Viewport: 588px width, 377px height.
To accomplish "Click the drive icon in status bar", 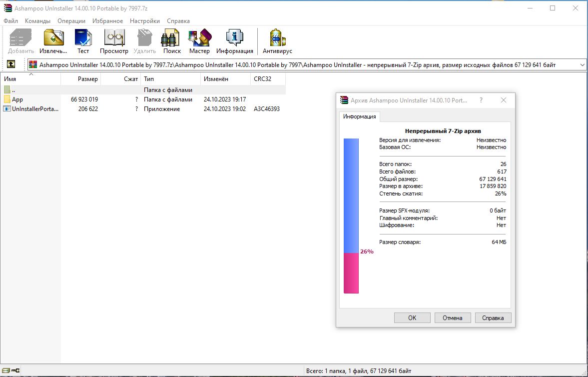I will (x=5, y=370).
